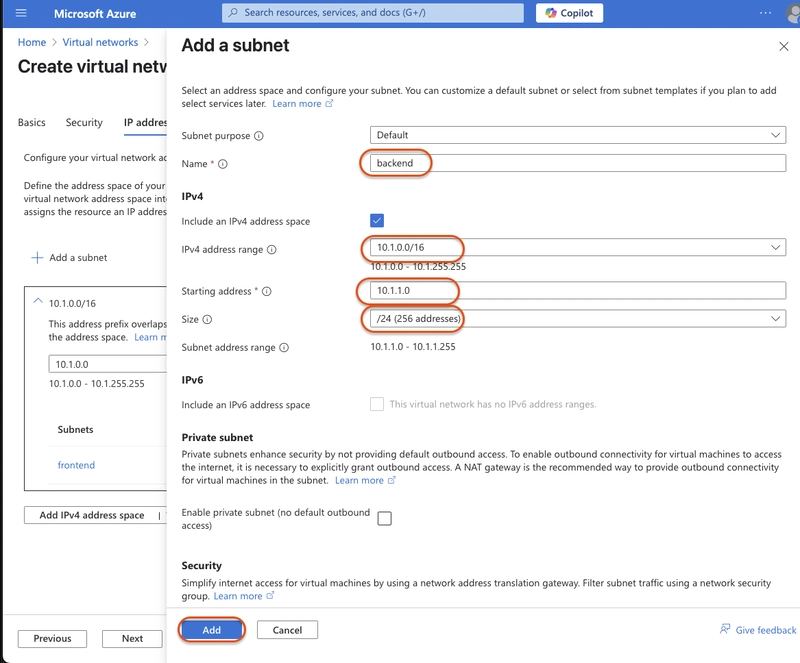The height and width of the screenshot is (663, 800).
Task: Click the info icon next to Name
Action: point(222,164)
